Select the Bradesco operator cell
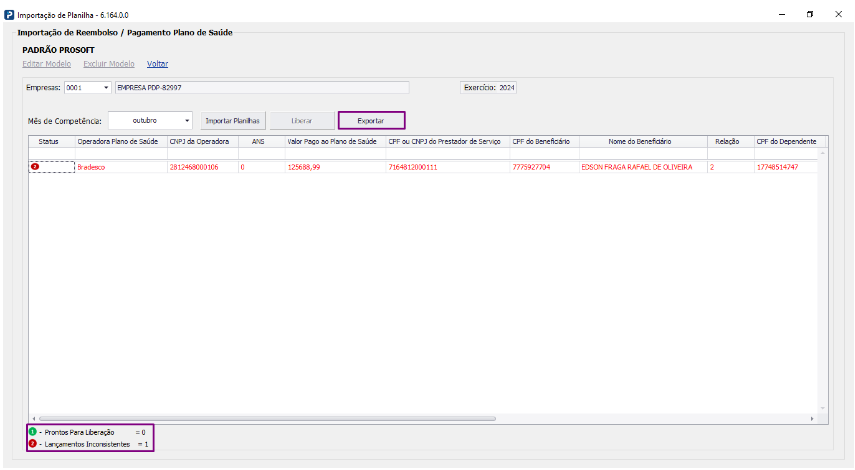855x470 pixels. click(91, 167)
